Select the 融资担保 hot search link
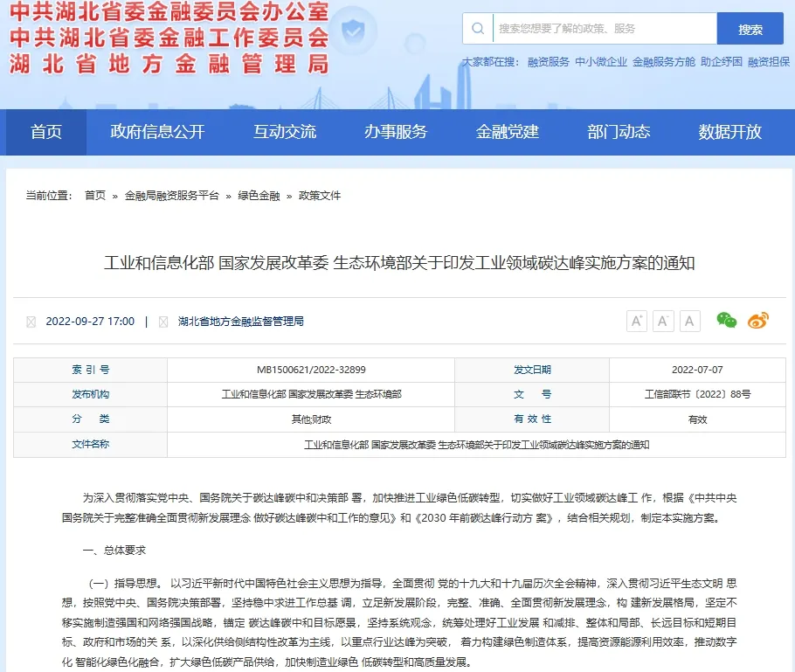 click(x=769, y=62)
